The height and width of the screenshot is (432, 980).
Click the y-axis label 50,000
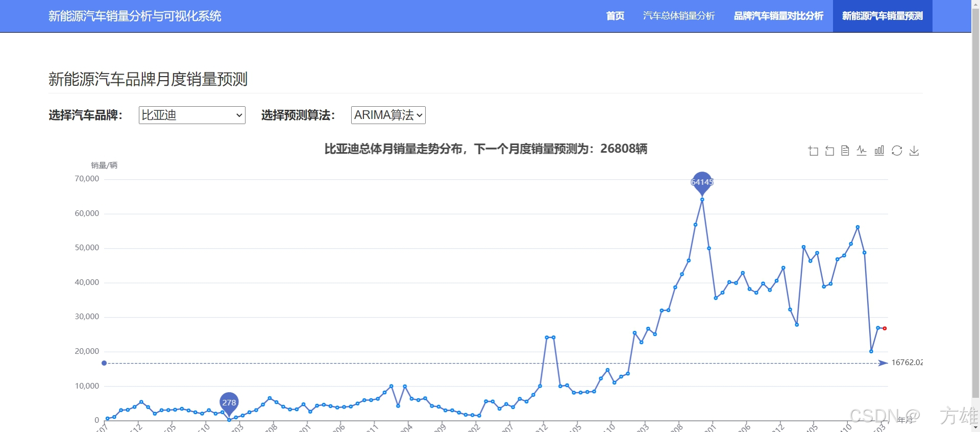[87, 248]
